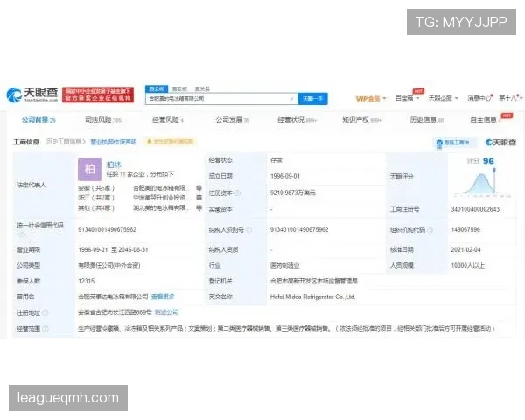The height and width of the screenshot is (420, 525).
Task: Click 等 at the end of the 浙江 row
Action: point(199,198)
